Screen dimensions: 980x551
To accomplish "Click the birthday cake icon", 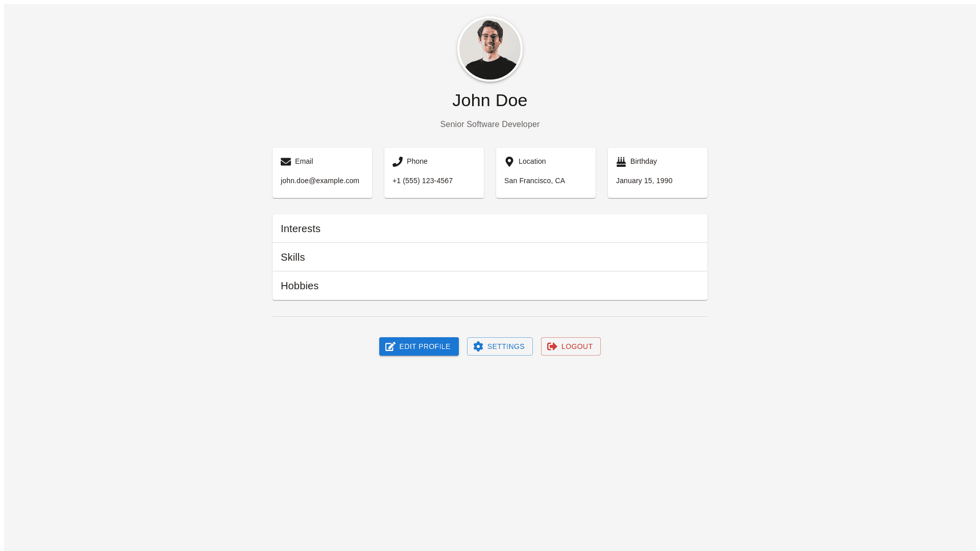I will coord(621,162).
